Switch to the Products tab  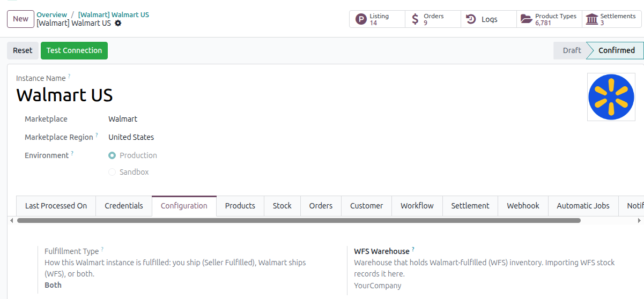pos(240,206)
